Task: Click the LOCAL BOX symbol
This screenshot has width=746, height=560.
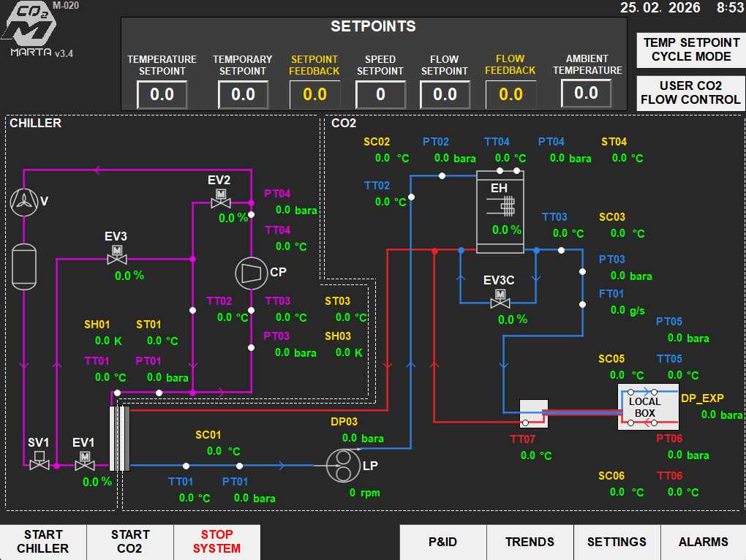Action: pos(644,407)
